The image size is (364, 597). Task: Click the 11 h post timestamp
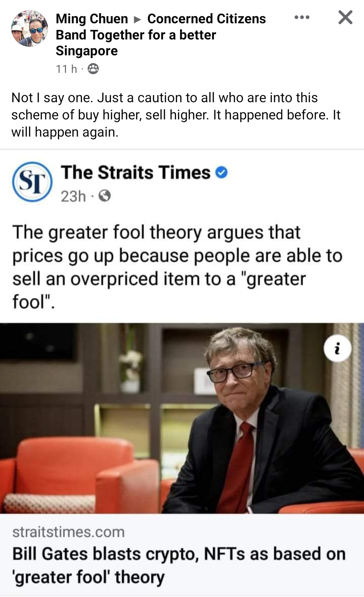pyautogui.click(x=66, y=69)
